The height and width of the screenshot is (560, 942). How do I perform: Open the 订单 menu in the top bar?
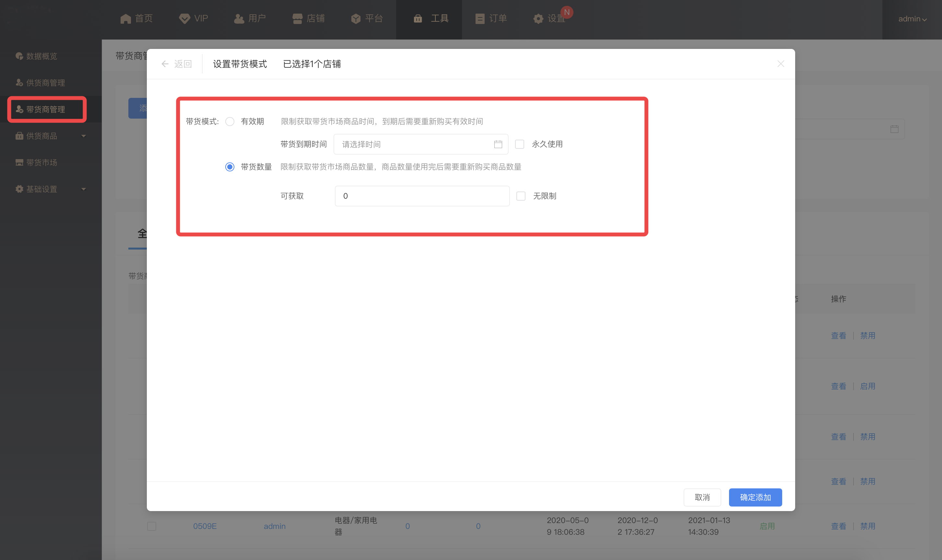click(491, 18)
